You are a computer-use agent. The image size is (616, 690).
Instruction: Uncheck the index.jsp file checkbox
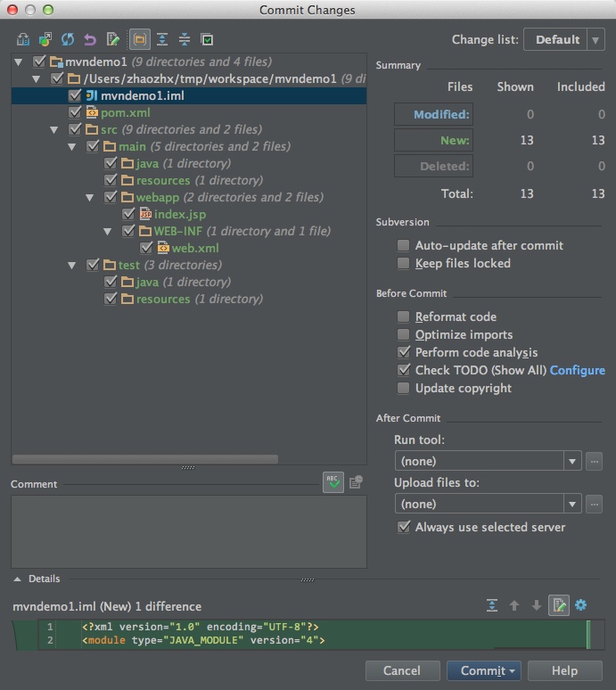pyautogui.click(x=128, y=214)
